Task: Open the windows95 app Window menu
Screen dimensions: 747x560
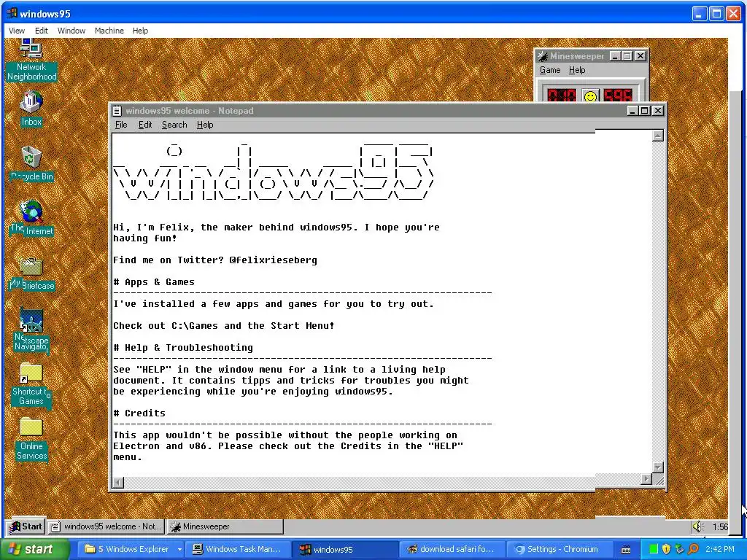Action: (x=71, y=31)
